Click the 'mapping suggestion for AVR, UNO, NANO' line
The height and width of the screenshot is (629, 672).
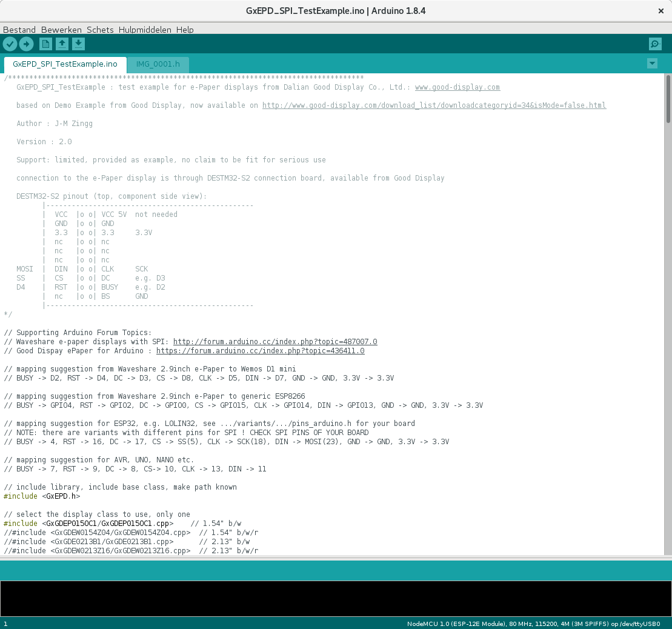click(x=99, y=460)
